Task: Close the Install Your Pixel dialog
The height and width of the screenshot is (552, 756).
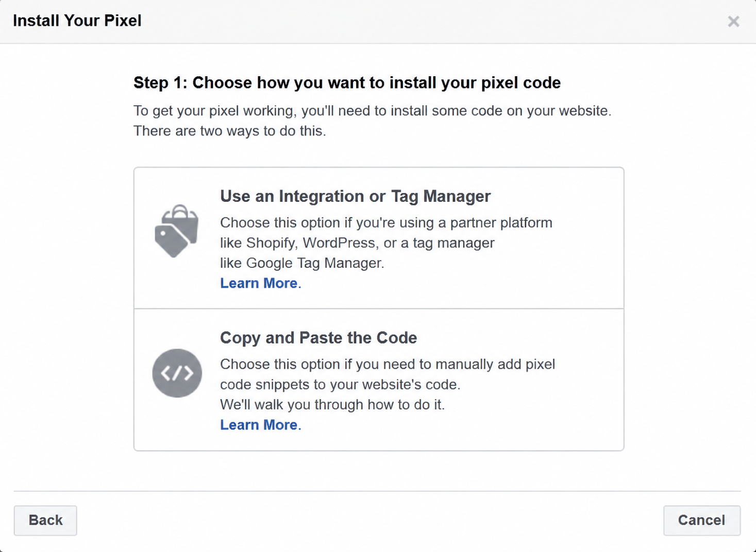Action: pos(733,21)
